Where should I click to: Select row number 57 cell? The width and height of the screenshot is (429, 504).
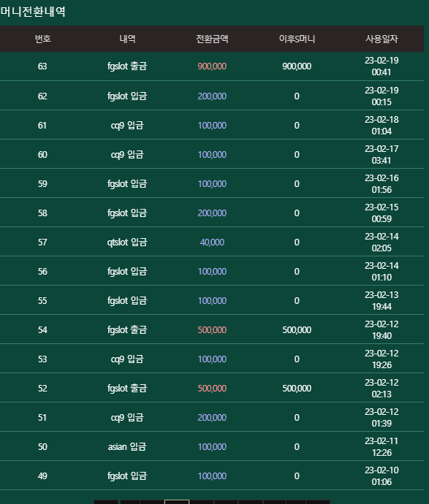tap(42, 243)
